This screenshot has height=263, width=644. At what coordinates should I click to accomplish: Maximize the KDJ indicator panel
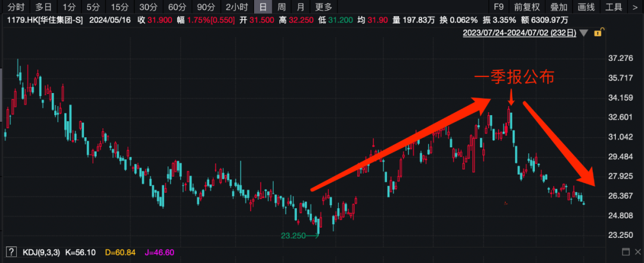(625, 252)
